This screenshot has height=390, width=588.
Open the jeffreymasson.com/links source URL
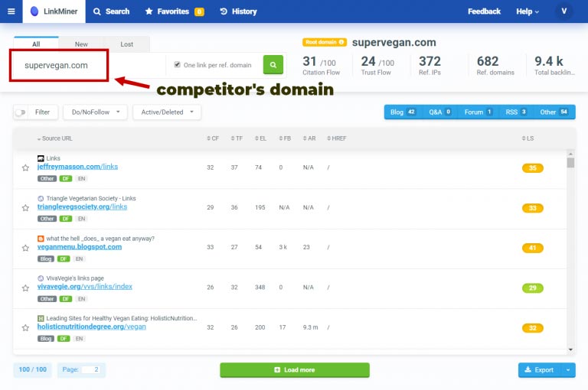point(77,167)
